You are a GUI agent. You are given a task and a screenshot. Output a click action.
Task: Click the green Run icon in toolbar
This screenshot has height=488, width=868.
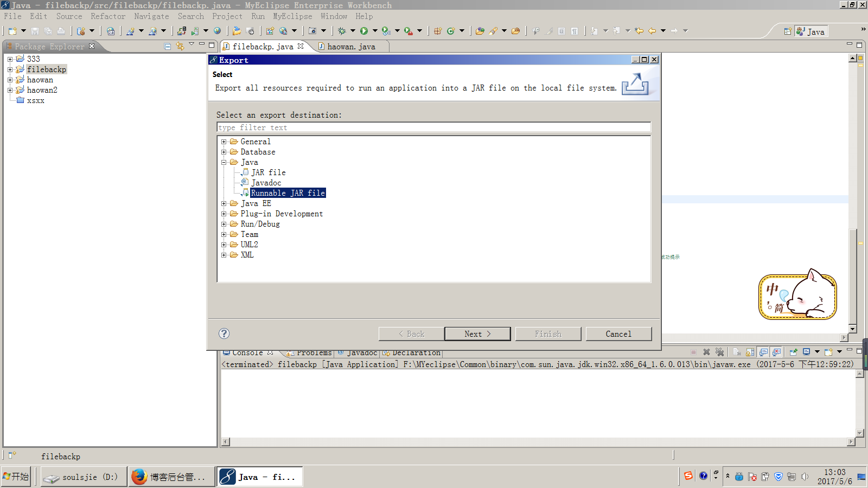pos(364,31)
